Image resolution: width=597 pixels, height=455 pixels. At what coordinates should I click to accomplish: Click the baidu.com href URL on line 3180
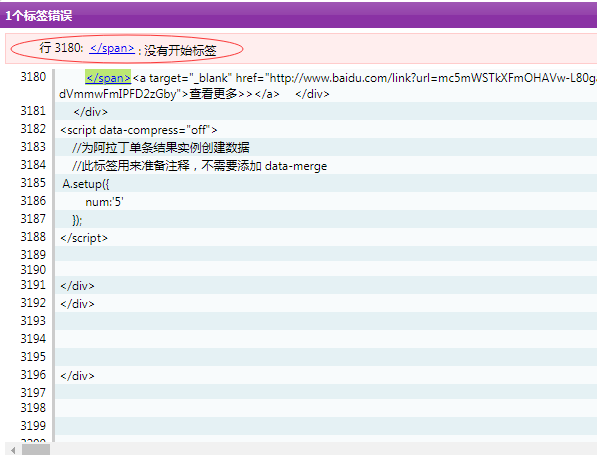pyautogui.click(x=433, y=78)
